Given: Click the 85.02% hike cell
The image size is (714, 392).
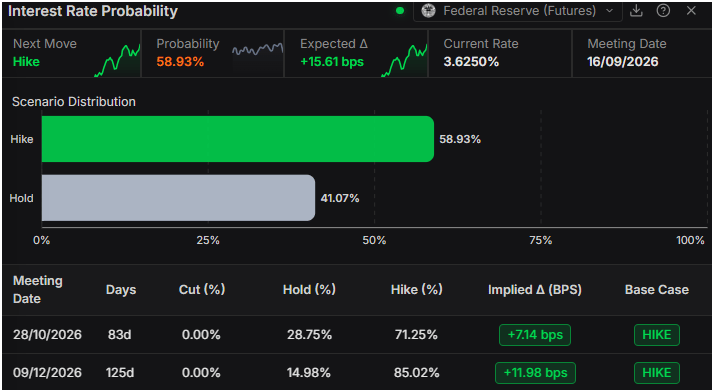Looking at the screenshot, I should (417, 373).
